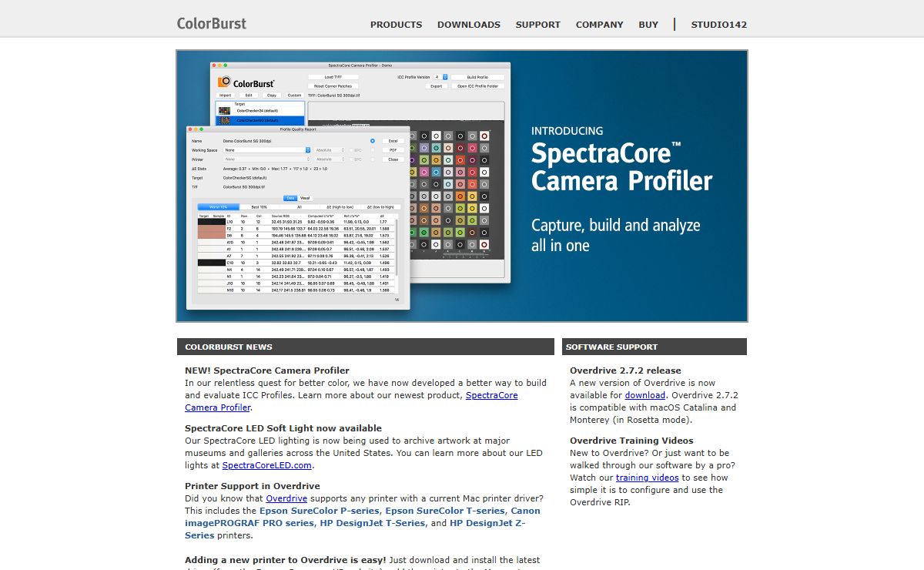The width and height of the screenshot is (924, 570).
Task: Click the ColorBurst logo in the header
Action: tap(212, 23)
